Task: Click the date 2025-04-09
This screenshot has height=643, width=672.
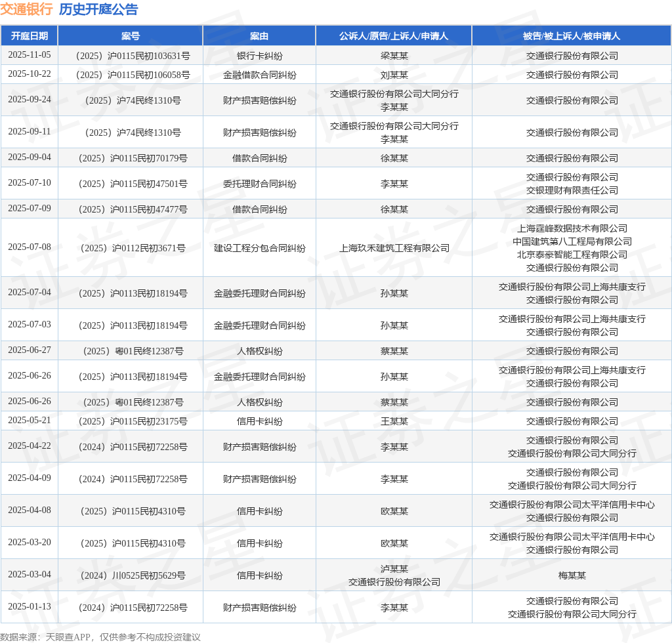Action: point(29,478)
